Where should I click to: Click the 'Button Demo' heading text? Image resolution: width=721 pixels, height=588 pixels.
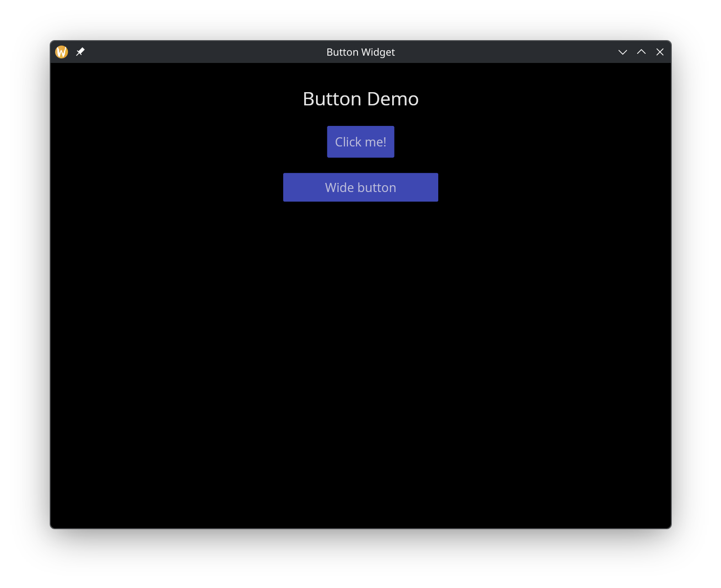point(360,99)
